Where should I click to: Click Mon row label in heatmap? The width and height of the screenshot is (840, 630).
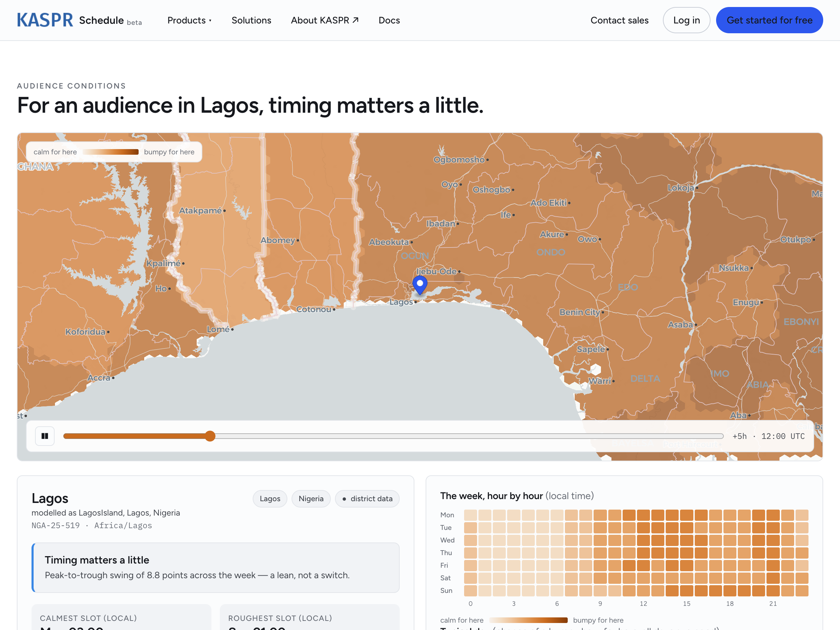tap(447, 515)
